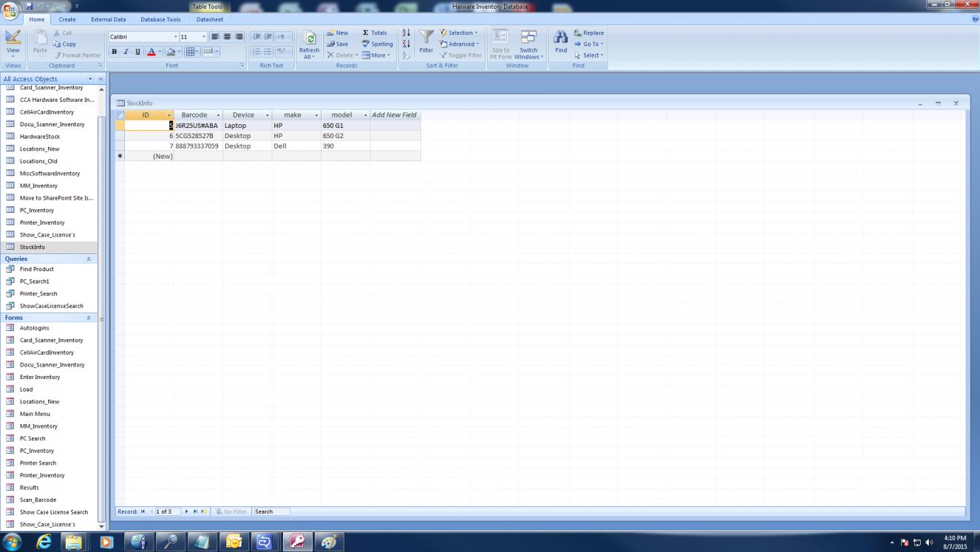Sort ascending A to Z
Screen dimensions: 980x552
coord(406,33)
